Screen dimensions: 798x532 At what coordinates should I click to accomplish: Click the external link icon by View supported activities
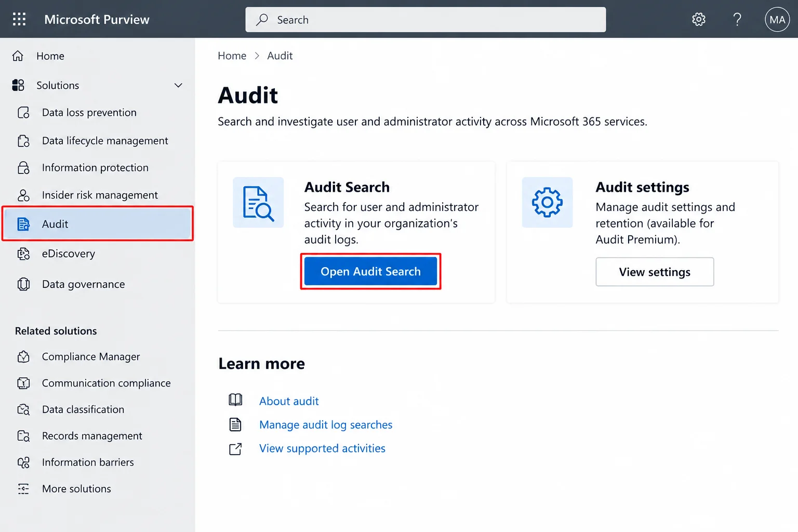pos(235,449)
